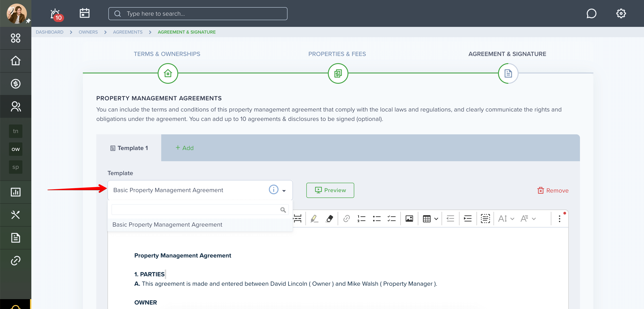The width and height of the screenshot is (644, 309).
Task: Click the Terms & Ownerships step circle
Action: (168, 73)
